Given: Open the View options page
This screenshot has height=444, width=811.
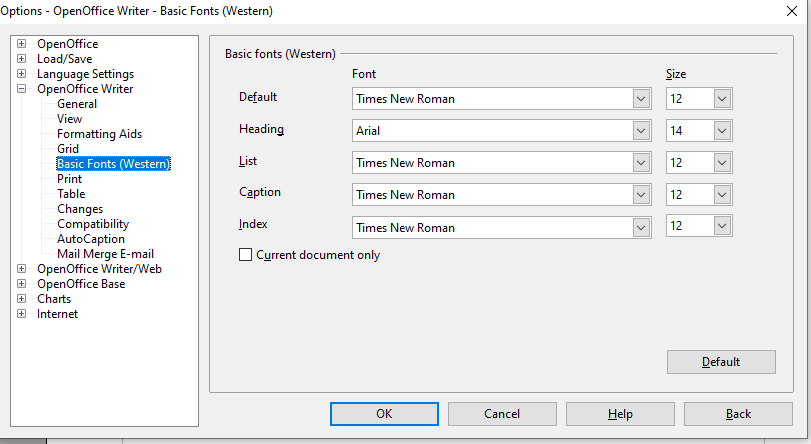Looking at the screenshot, I should click(x=69, y=119).
